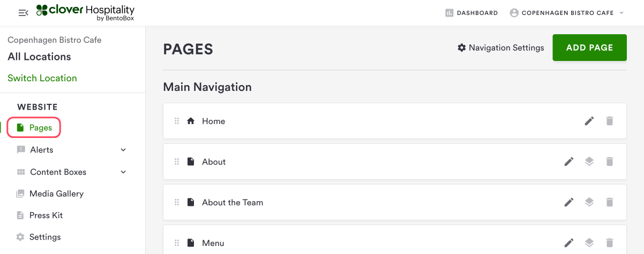Collapse the sidebar menu icon
The height and width of the screenshot is (254, 644).
23,13
